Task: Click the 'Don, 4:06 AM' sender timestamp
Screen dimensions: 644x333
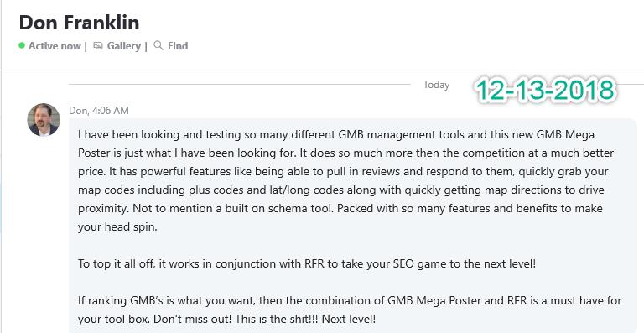Action: (x=99, y=111)
